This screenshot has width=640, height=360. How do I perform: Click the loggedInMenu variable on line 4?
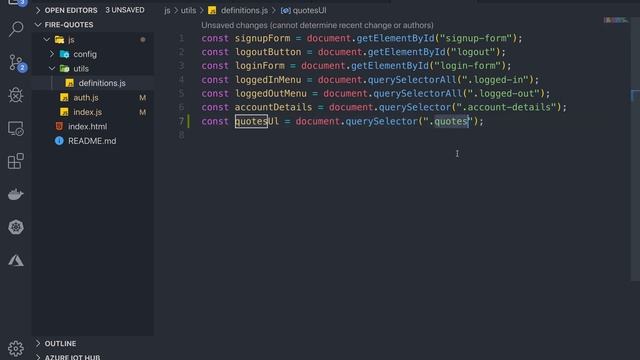(268, 80)
